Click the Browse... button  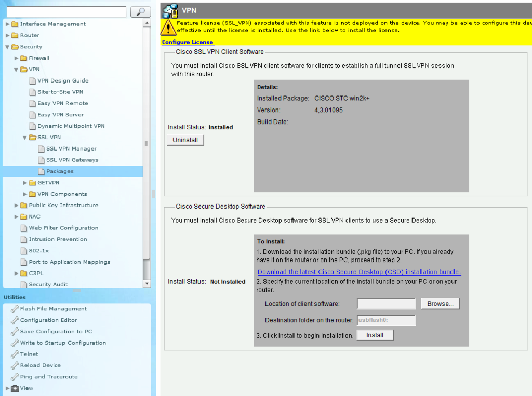pos(440,304)
